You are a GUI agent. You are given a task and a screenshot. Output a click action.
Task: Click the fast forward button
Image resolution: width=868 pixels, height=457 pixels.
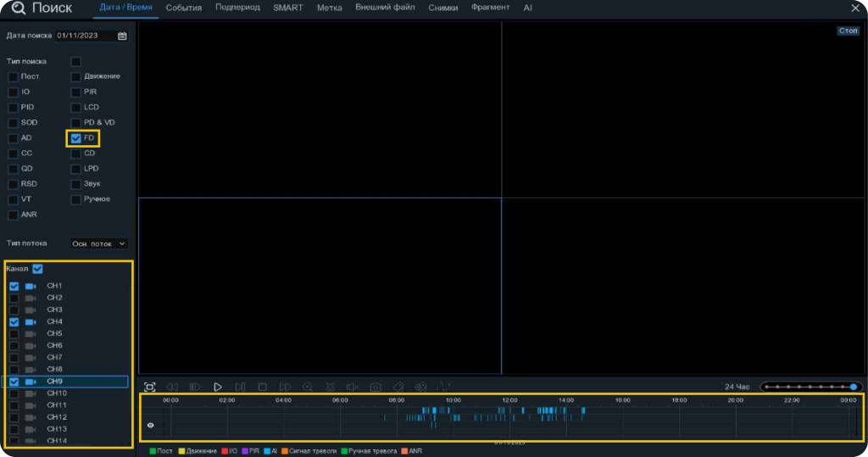[285, 387]
